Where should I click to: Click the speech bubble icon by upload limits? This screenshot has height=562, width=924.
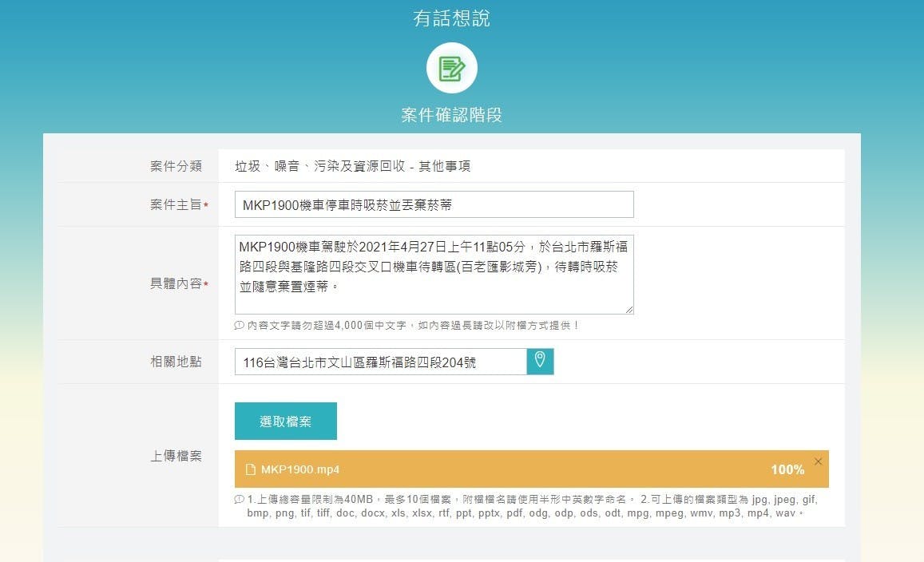click(x=239, y=500)
